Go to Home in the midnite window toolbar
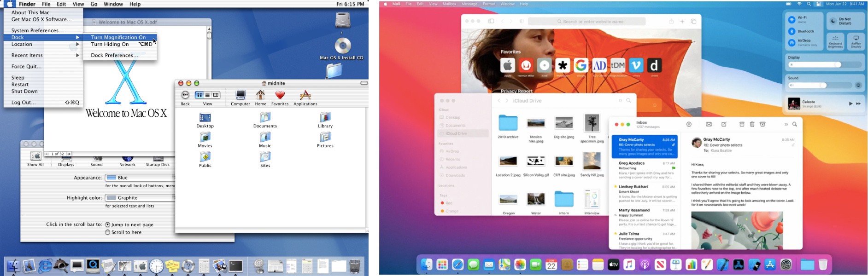 261,98
